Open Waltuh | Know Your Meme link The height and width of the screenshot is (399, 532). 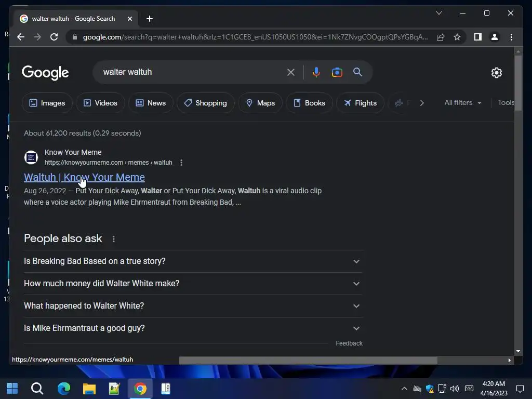tap(84, 177)
